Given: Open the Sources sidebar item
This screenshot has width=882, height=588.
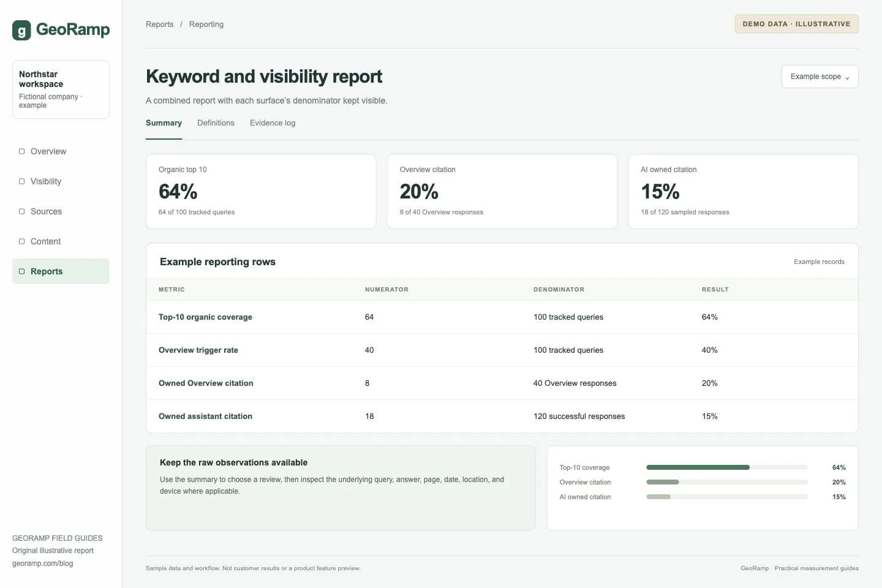Looking at the screenshot, I should tap(61, 211).
